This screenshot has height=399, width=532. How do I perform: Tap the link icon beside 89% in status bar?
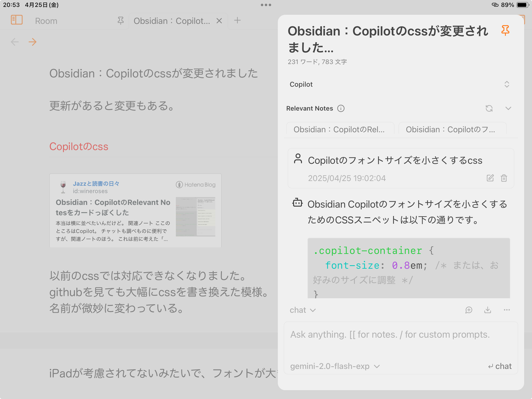pos(495,5)
